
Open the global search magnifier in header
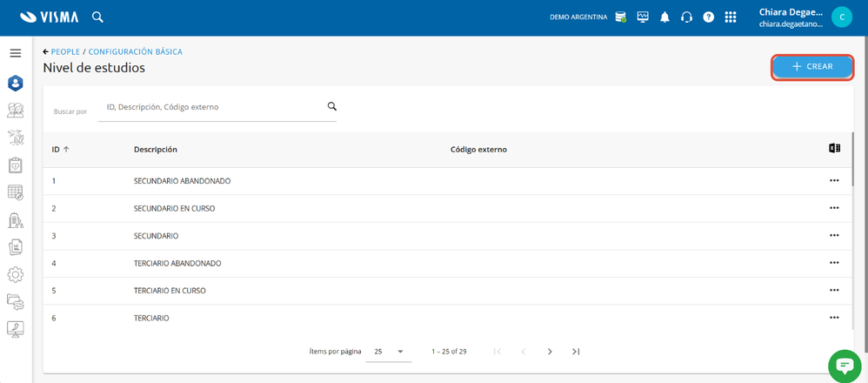[97, 17]
